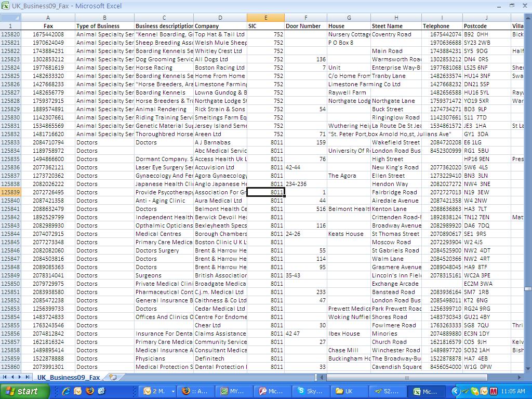
Task: Select row header 125820
Action: (x=10, y=34)
